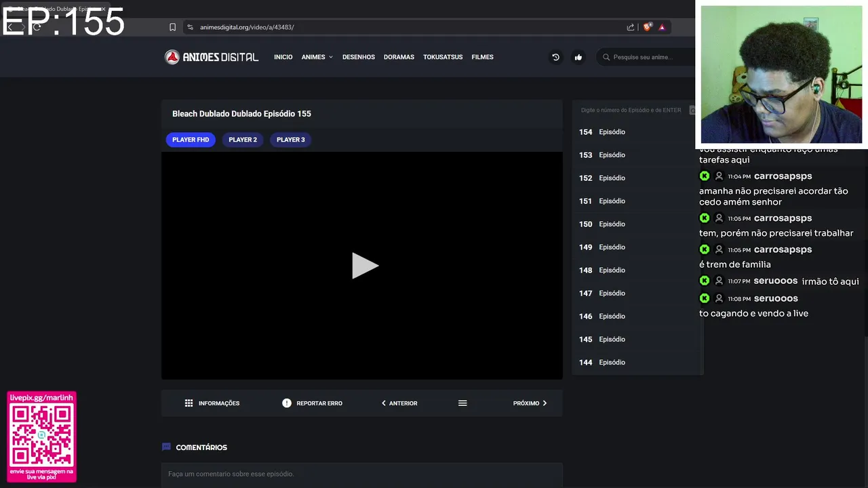Image resolution: width=868 pixels, height=488 pixels.
Task: Open the watch history clock icon
Action: click(555, 57)
